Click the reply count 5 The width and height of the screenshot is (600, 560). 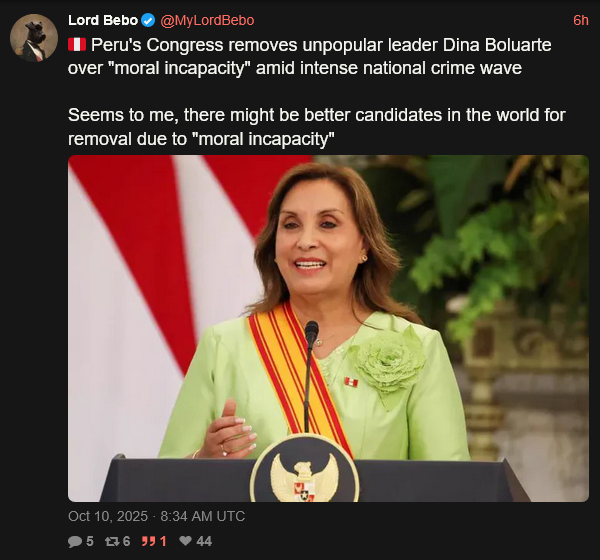[89, 541]
